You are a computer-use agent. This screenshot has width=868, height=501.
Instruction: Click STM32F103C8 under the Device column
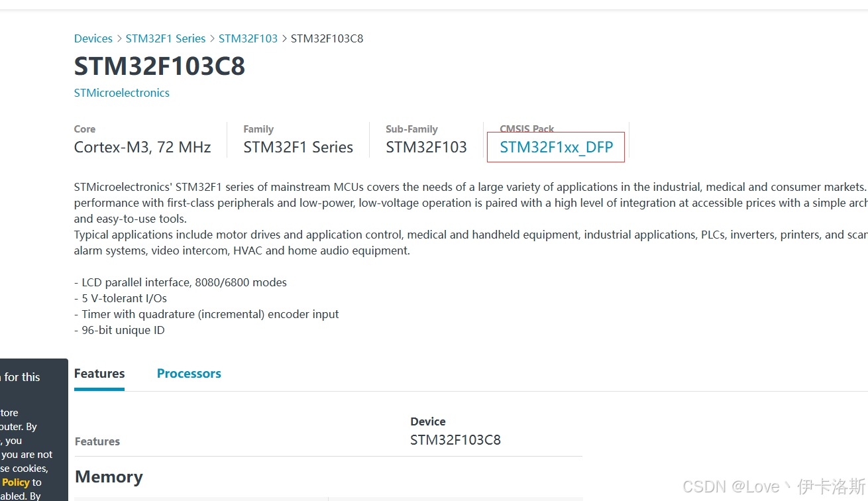tap(455, 440)
